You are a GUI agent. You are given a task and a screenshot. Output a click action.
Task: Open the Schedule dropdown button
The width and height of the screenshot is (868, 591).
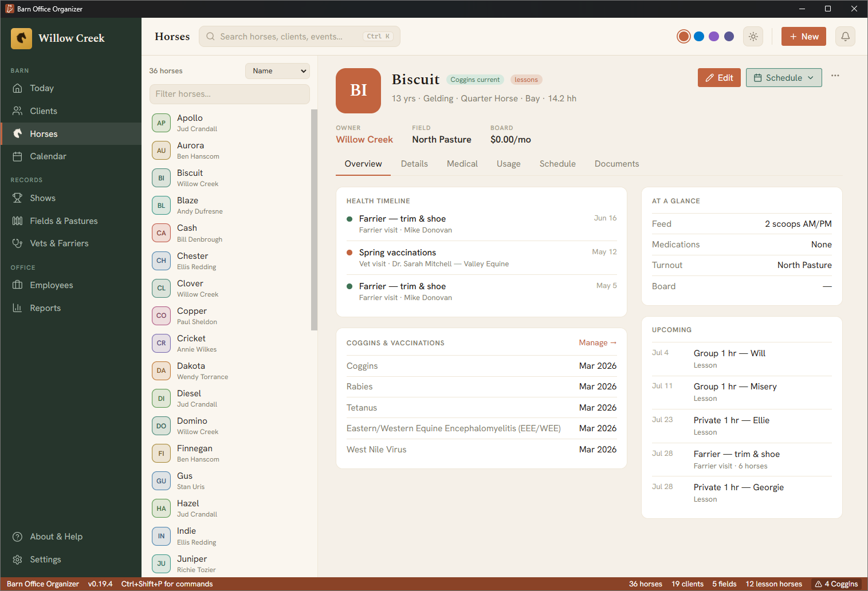[784, 78]
